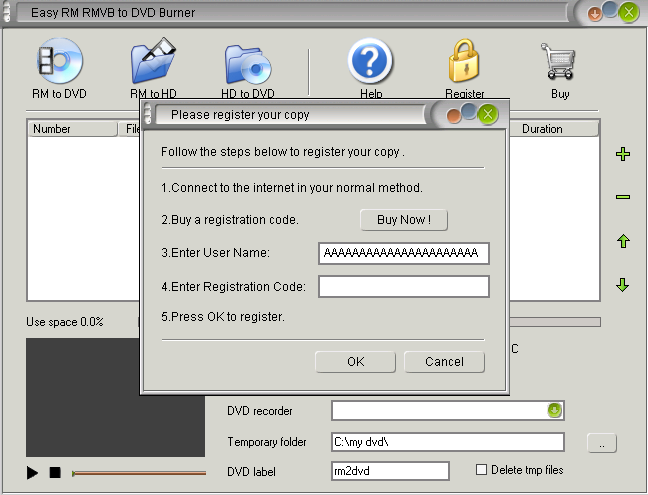Click the User Name input field
Screen dimensions: 648x495
point(404,253)
